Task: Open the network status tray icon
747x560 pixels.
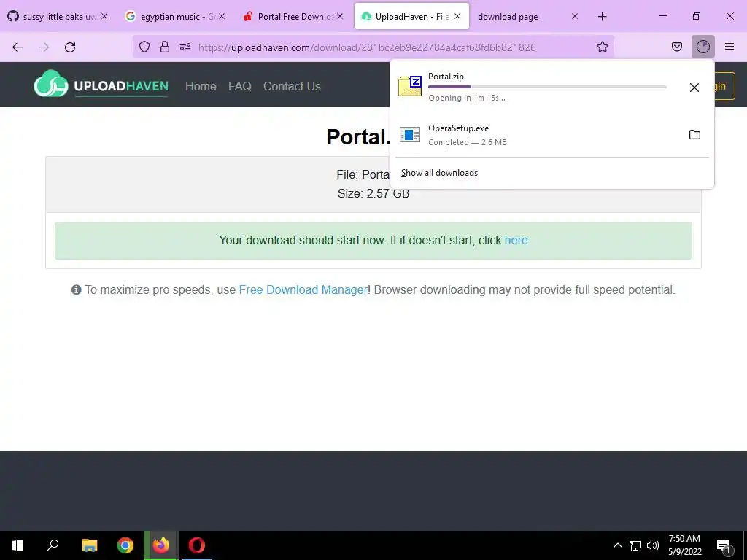Action: pos(635,545)
